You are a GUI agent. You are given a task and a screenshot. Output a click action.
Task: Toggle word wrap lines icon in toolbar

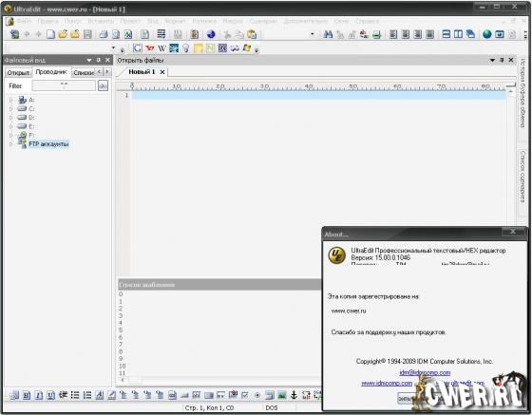pos(161,34)
